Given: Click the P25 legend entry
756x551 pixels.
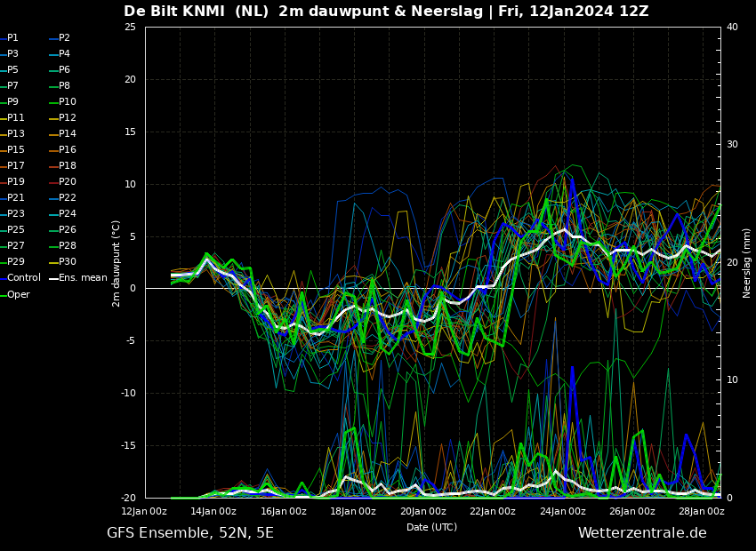Looking at the screenshot, I should tap(12, 229).
